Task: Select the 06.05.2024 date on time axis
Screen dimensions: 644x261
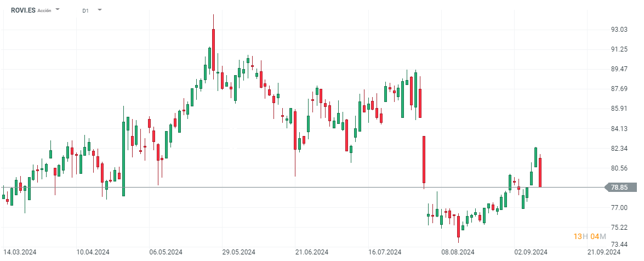Action: click(x=166, y=252)
